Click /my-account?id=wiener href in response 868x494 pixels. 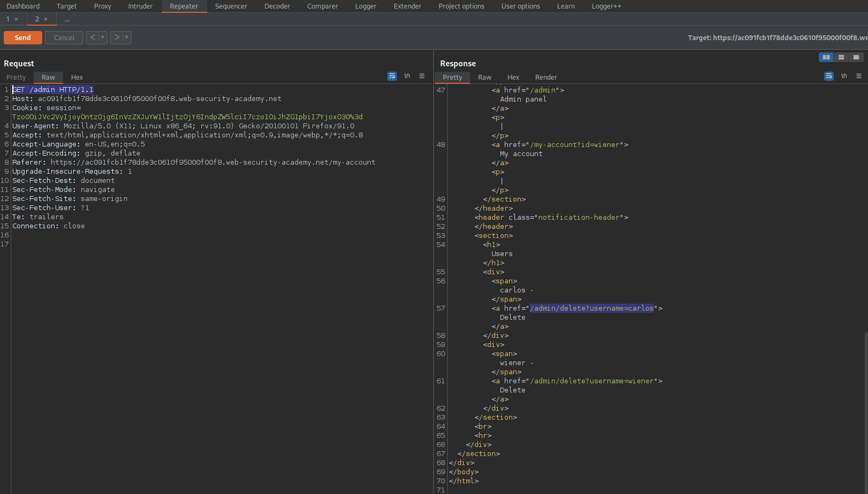[575, 145]
